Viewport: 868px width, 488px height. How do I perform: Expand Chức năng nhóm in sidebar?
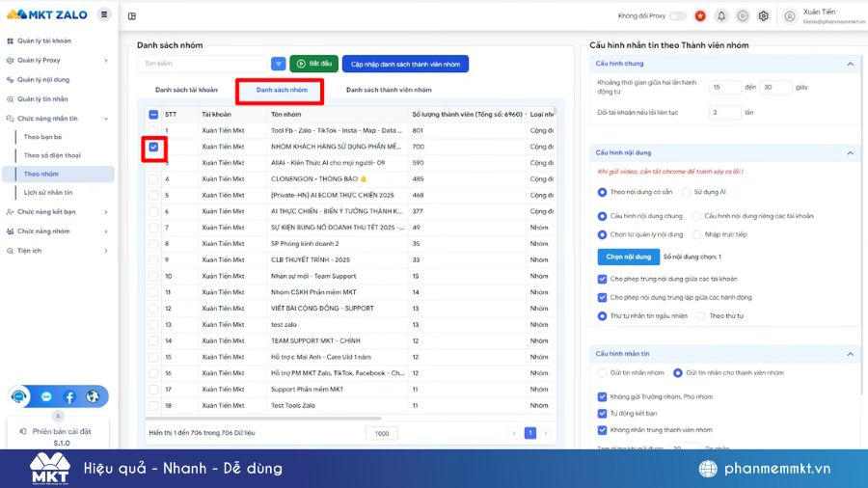pyautogui.click(x=106, y=231)
